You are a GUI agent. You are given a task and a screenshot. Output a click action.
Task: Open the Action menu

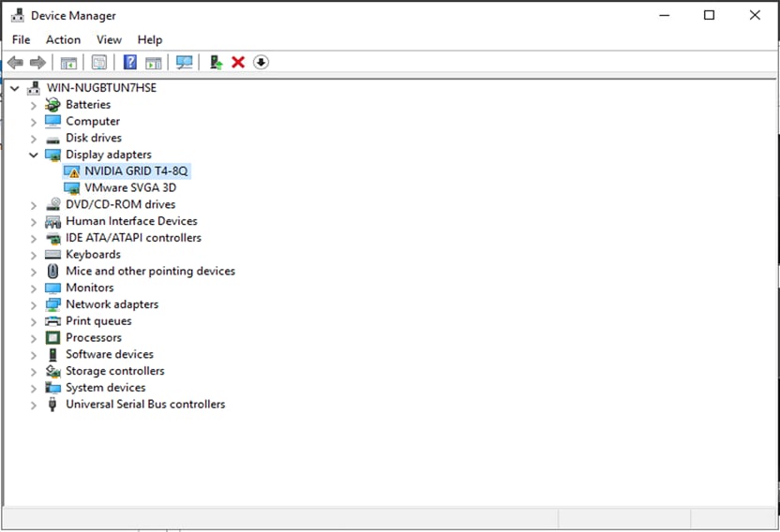[x=63, y=39]
